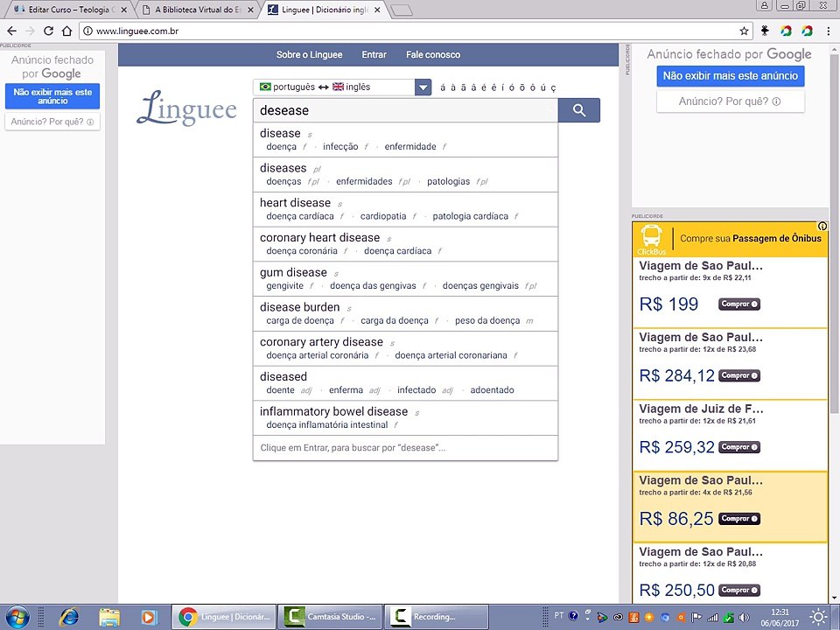Open Fale conosco contact link

coord(433,54)
